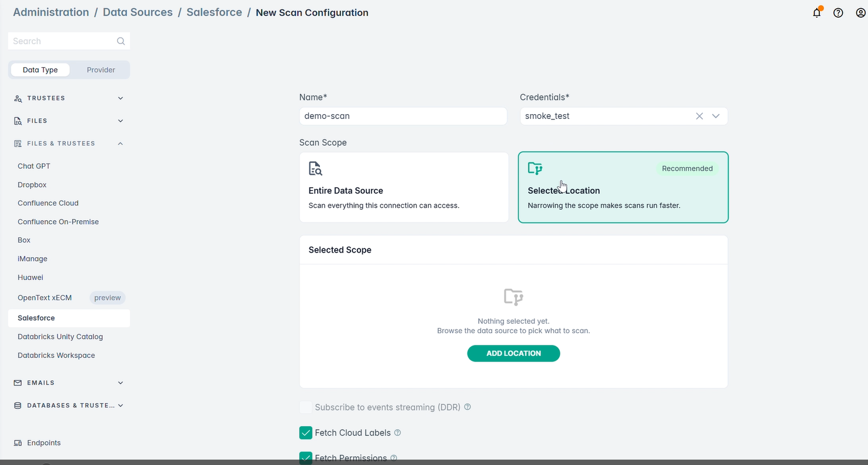The image size is (868, 465).
Task: Expand the Files section chevron
Action: (121, 121)
